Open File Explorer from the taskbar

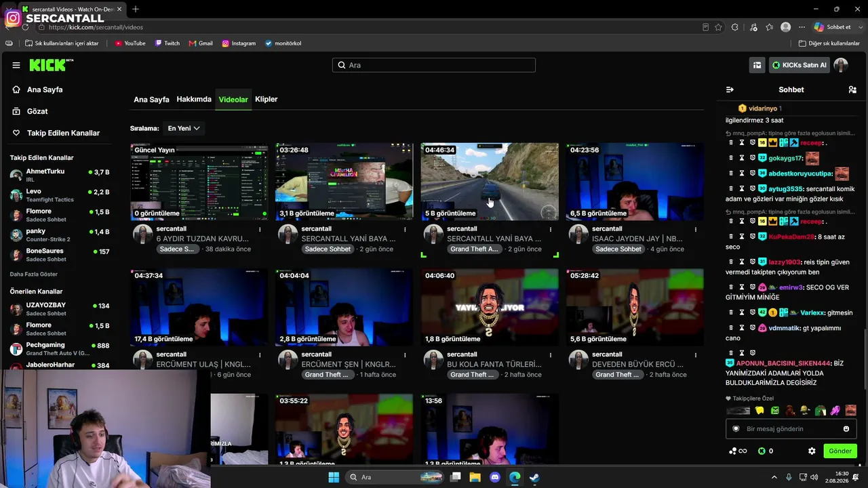coord(475,477)
